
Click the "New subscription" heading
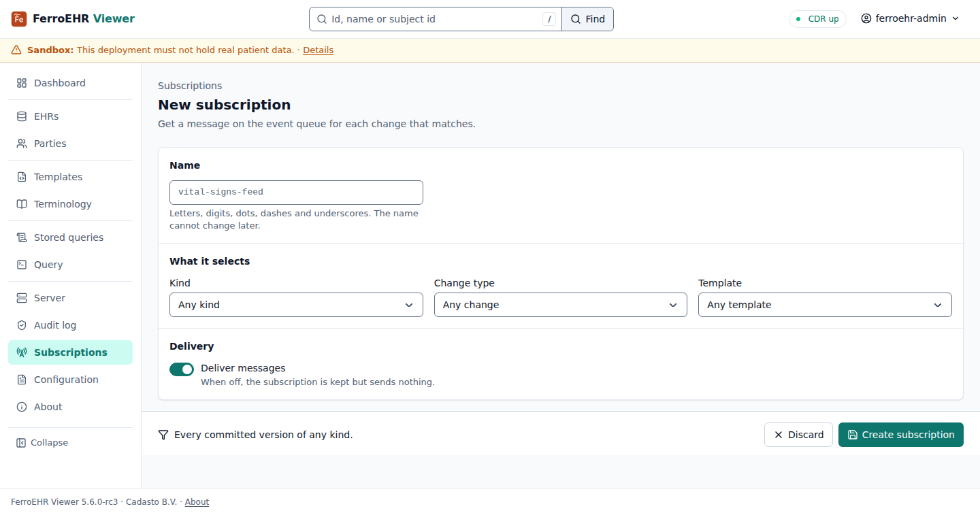tap(225, 105)
